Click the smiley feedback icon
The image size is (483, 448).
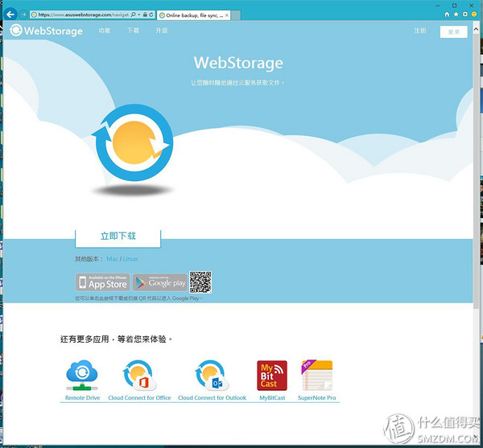[474, 14]
